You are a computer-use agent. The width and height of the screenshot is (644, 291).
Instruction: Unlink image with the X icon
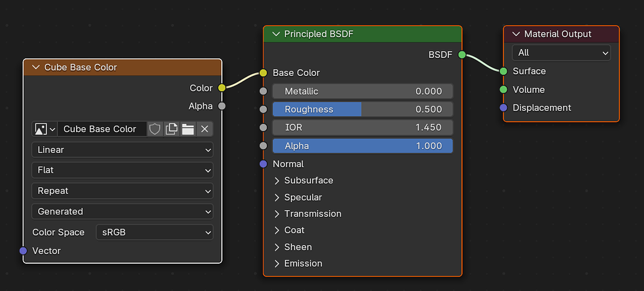(204, 129)
